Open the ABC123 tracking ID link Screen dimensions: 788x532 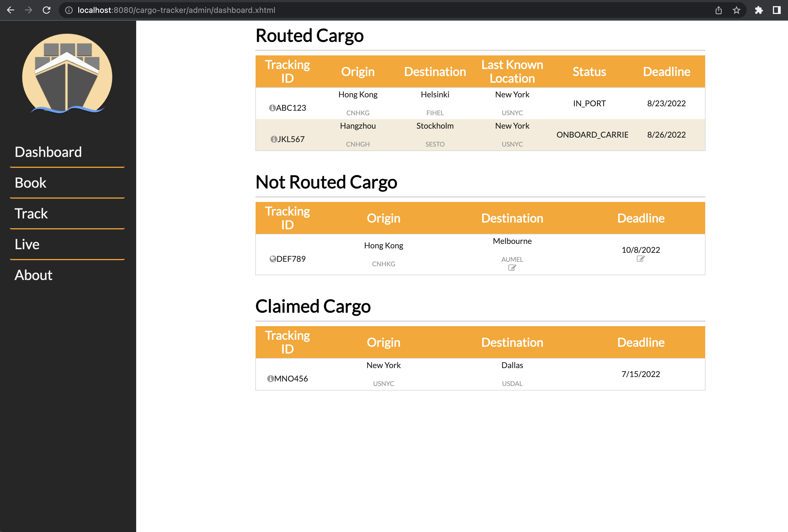tap(291, 108)
